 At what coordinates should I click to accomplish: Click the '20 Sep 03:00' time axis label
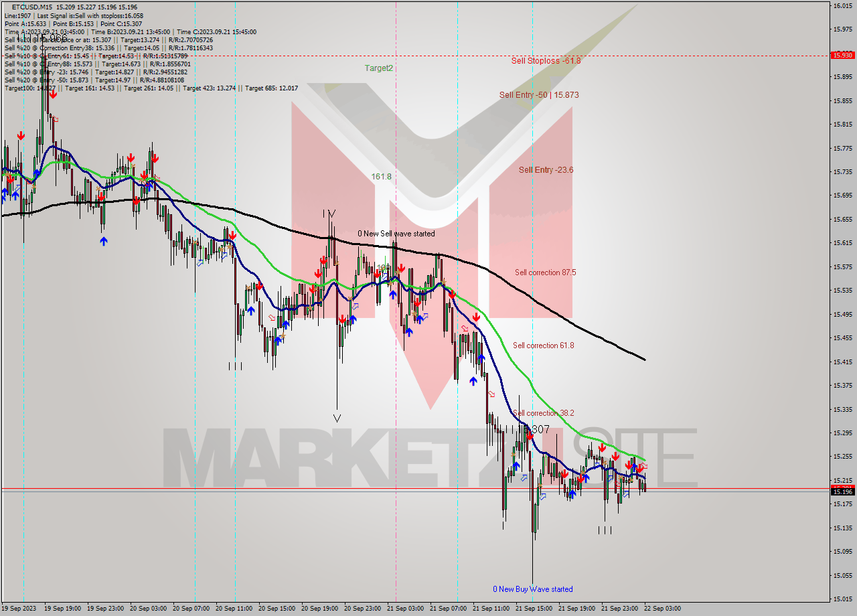148,609
